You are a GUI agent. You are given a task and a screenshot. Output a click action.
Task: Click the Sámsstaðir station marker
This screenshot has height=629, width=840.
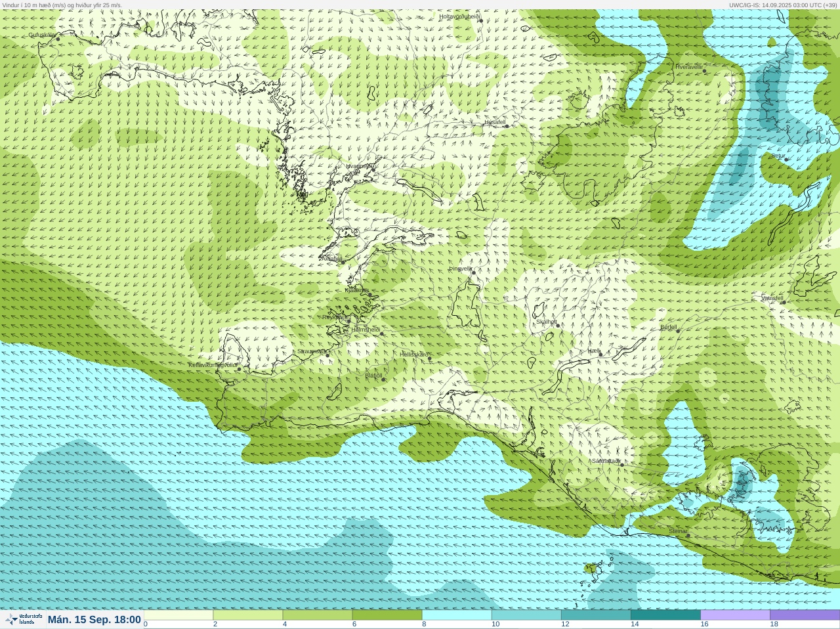(x=621, y=464)
